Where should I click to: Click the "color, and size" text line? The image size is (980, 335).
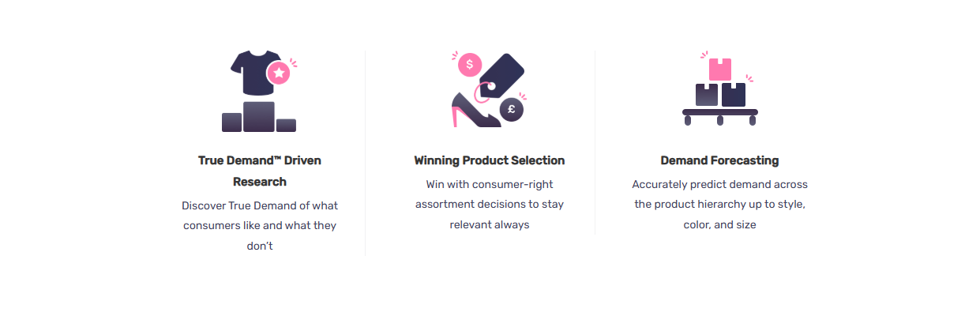pyautogui.click(x=720, y=224)
